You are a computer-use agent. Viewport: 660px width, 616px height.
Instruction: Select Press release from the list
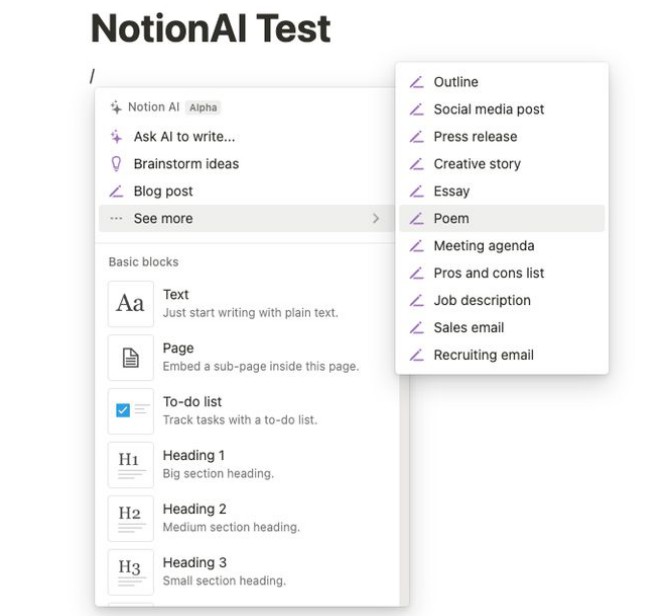(x=475, y=136)
